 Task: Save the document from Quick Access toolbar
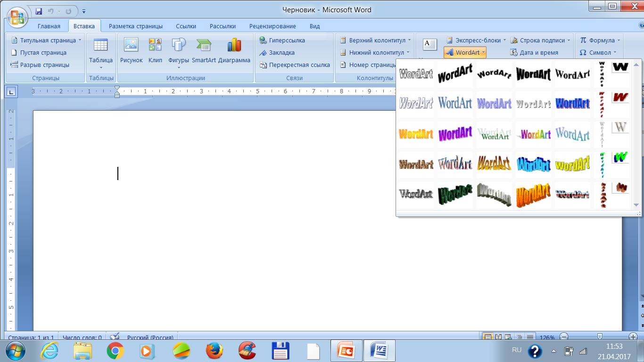pyautogui.click(x=39, y=11)
